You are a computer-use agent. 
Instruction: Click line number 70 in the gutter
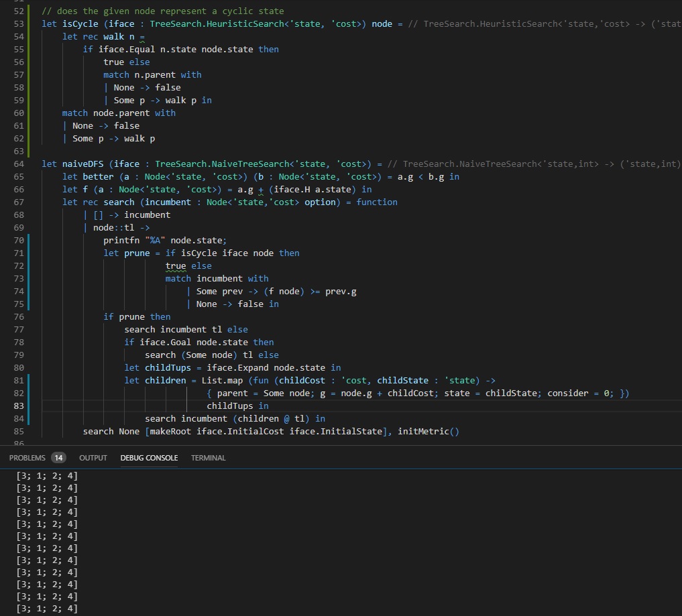(18, 241)
